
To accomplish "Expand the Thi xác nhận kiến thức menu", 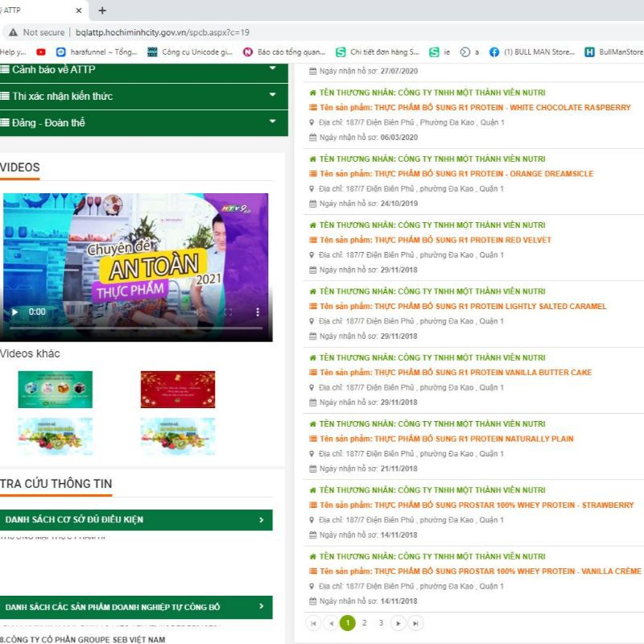I will [272, 95].
